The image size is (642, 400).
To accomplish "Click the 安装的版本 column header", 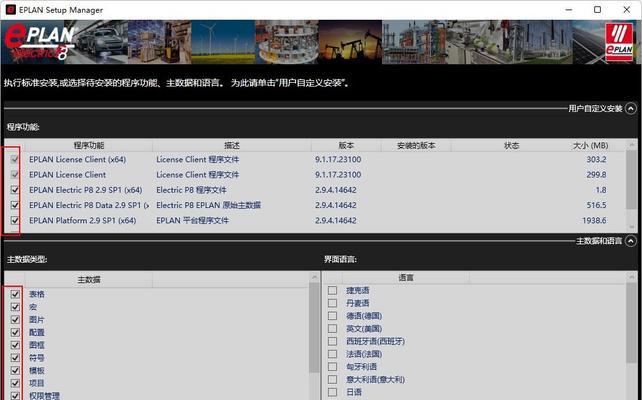I will (416, 145).
